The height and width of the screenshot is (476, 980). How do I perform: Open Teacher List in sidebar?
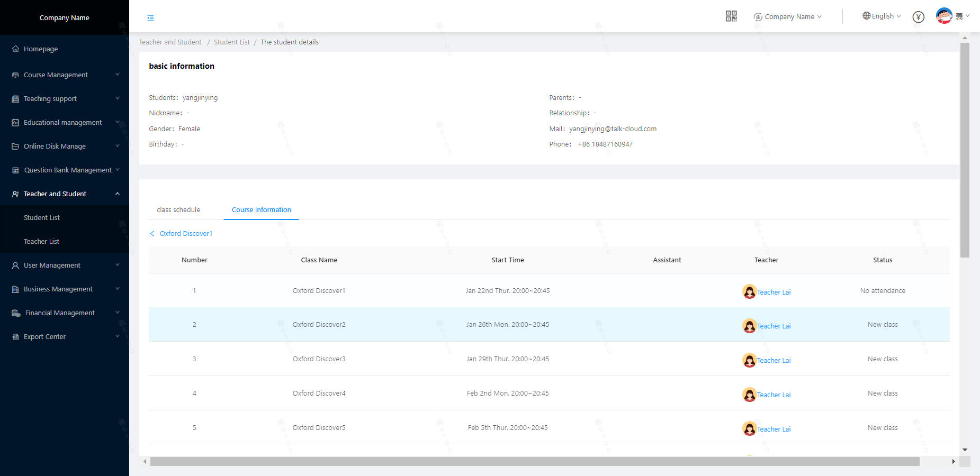pos(41,241)
